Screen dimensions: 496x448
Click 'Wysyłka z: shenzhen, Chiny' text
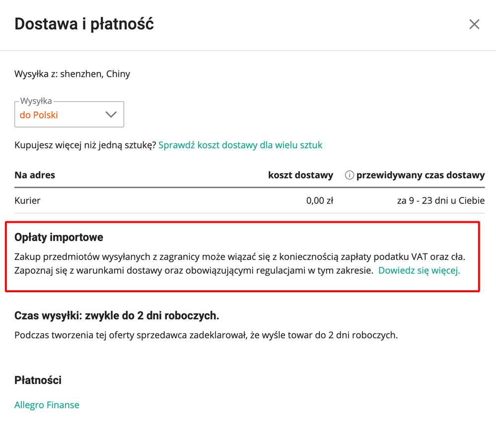72,74
